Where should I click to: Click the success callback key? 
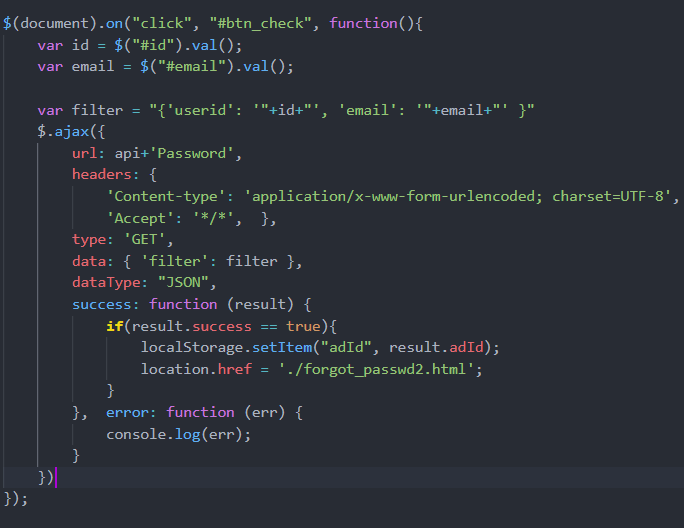click(x=102, y=304)
